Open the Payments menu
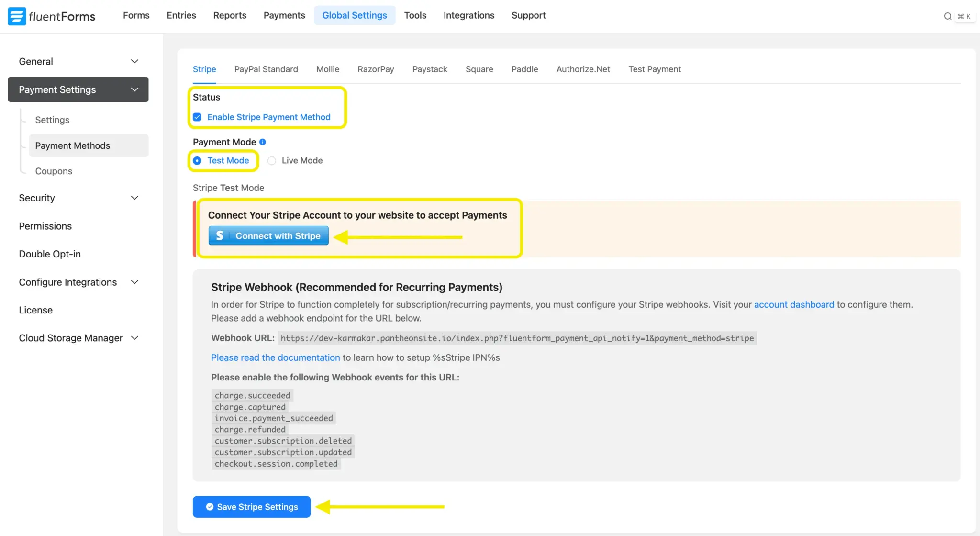Viewport: 980px width, 536px height. pyautogui.click(x=284, y=15)
